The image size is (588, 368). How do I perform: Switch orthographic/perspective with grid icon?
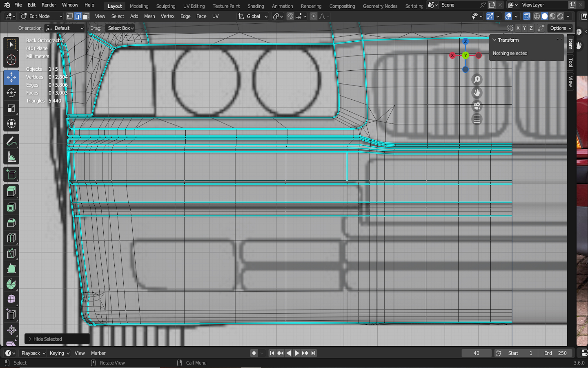(477, 119)
